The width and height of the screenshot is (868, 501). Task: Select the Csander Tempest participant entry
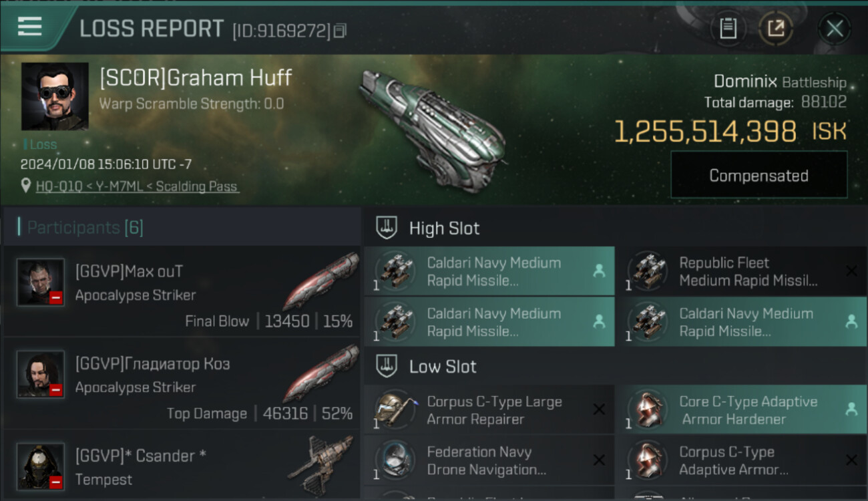click(182, 467)
